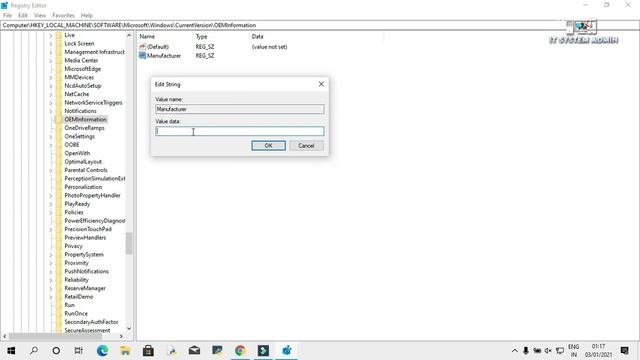Select the OEMInformation key
Screen dimensions: 640x360
pyautogui.click(x=85, y=120)
